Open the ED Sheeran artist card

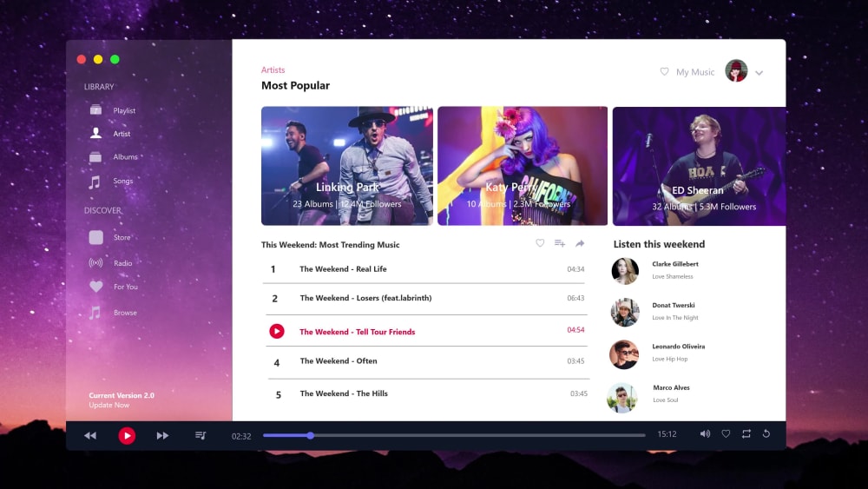(x=699, y=166)
